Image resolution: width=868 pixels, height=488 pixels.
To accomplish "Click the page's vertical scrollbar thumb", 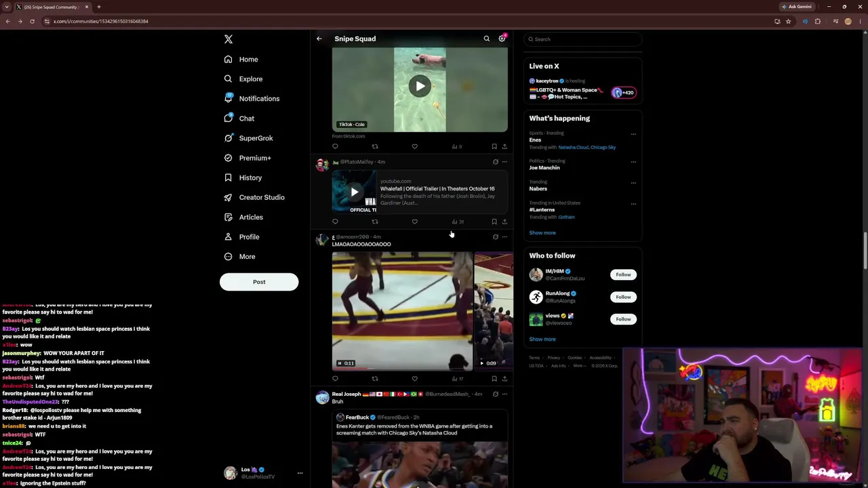I will [x=865, y=251].
